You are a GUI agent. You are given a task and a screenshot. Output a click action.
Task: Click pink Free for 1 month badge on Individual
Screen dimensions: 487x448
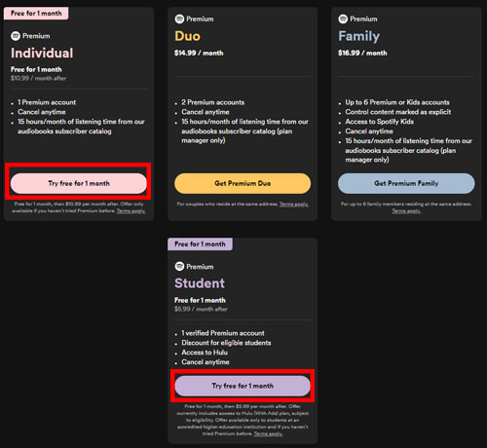point(36,14)
